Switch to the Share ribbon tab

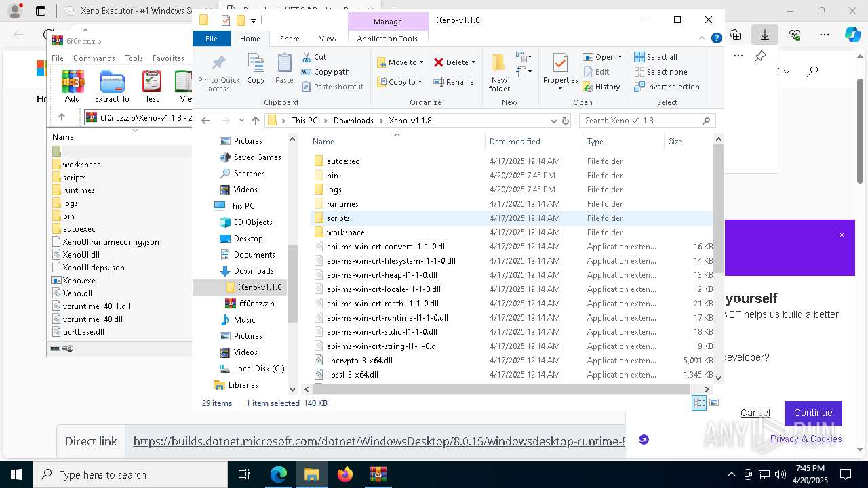tap(290, 39)
